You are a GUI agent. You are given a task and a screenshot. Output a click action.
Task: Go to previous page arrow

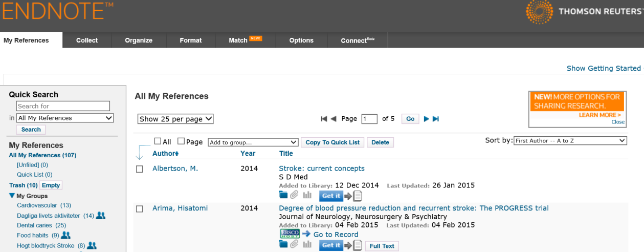(x=334, y=119)
